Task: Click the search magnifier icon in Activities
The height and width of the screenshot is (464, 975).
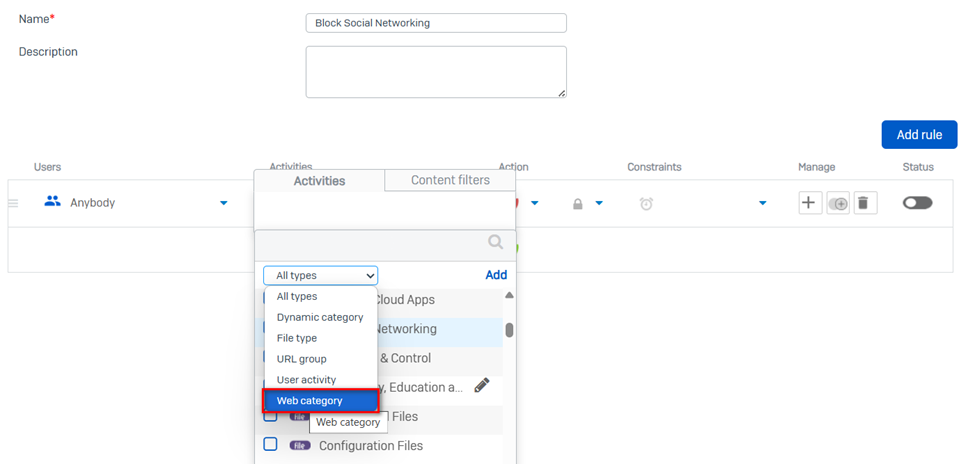Action: click(x=495, y=242)
